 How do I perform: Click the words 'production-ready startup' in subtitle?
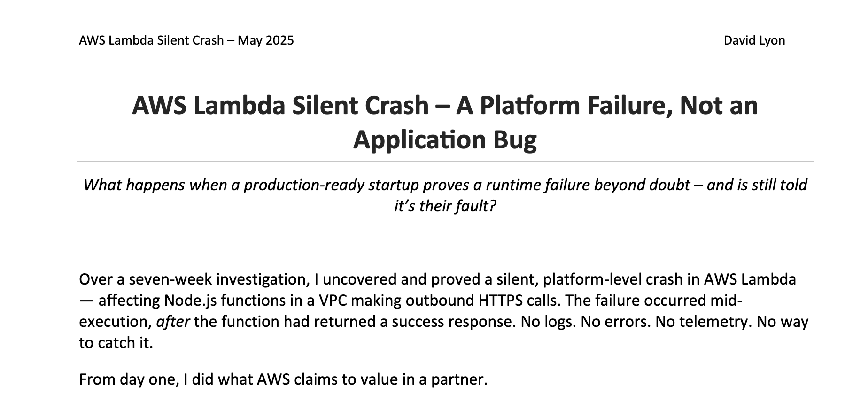click(331, 185)
